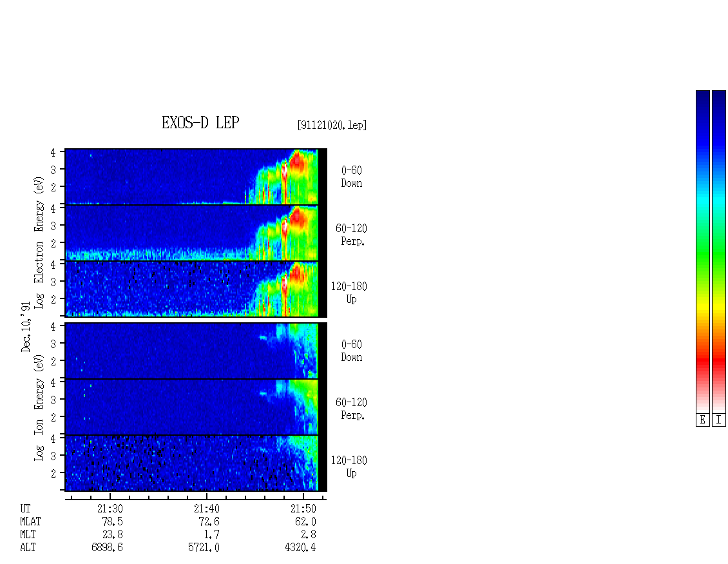
Task: Click the Dec.10,'91 date label
Action: pyautogui.click(x=26, y=327)
